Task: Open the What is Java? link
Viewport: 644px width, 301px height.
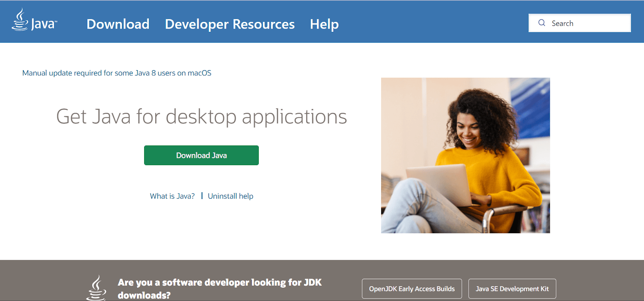Action: pyautogui.click(x=172, y=196)
